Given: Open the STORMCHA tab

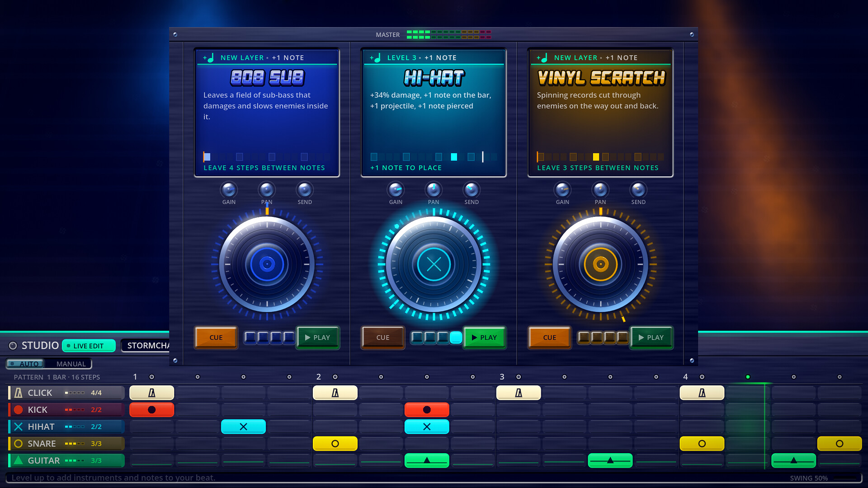Looking at the screenshot, I should [146, 346].
